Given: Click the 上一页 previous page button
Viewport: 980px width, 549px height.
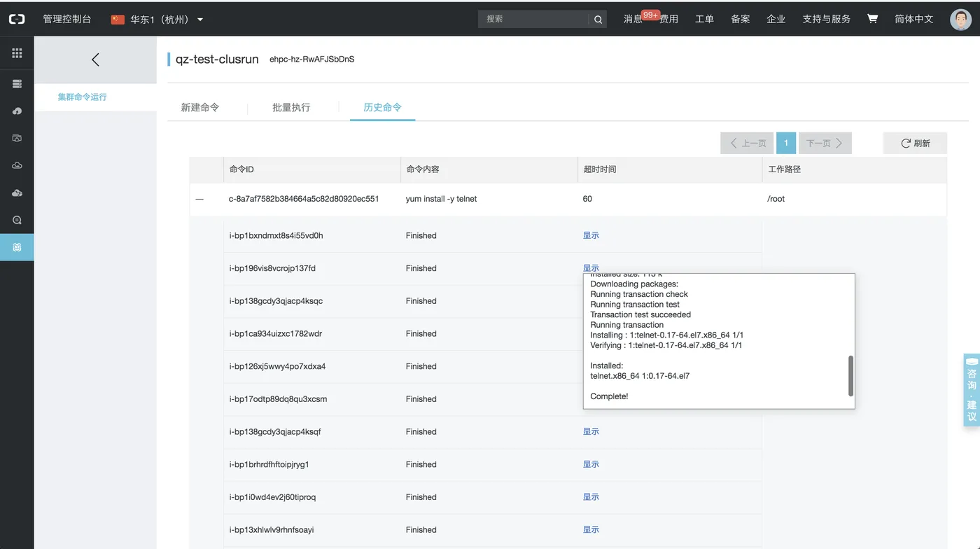Looking at the screenshot, I should 747,143.
